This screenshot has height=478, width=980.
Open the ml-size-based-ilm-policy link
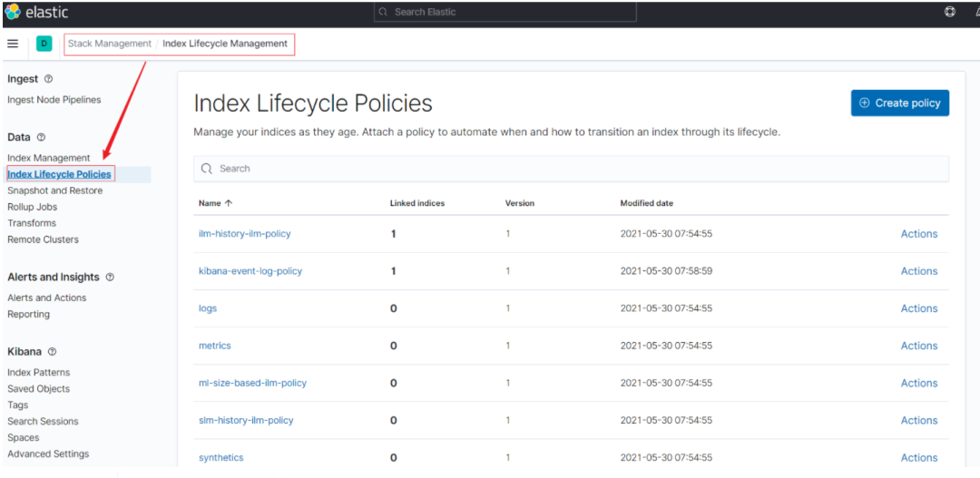(252, 383)
